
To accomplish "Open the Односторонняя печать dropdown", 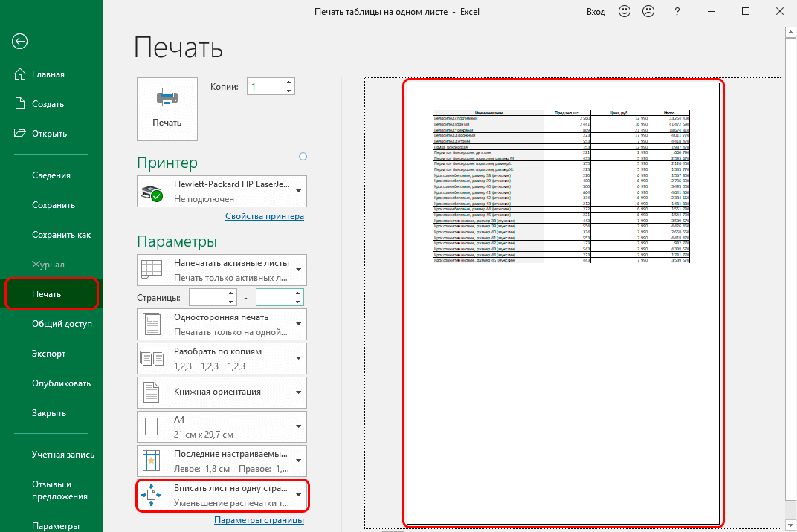I will [x=297, y=324].
